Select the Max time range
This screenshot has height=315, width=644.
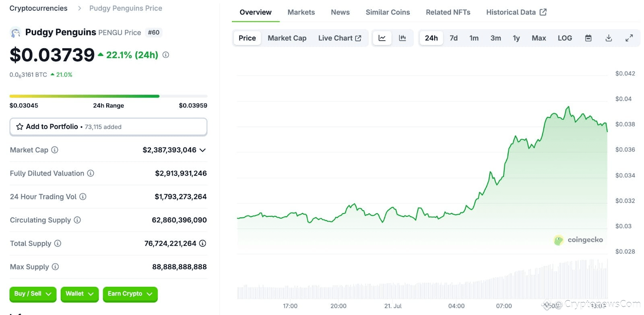tap(539, 38)
